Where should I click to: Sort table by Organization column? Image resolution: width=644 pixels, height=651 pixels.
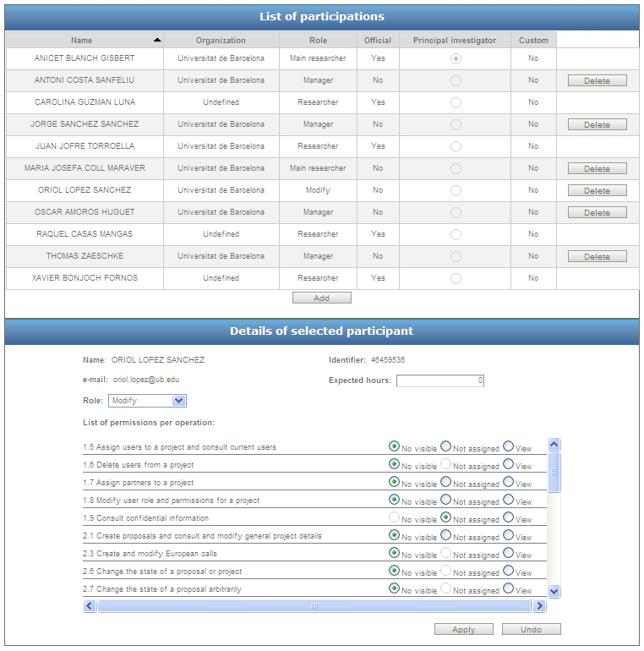coord(221,41)
